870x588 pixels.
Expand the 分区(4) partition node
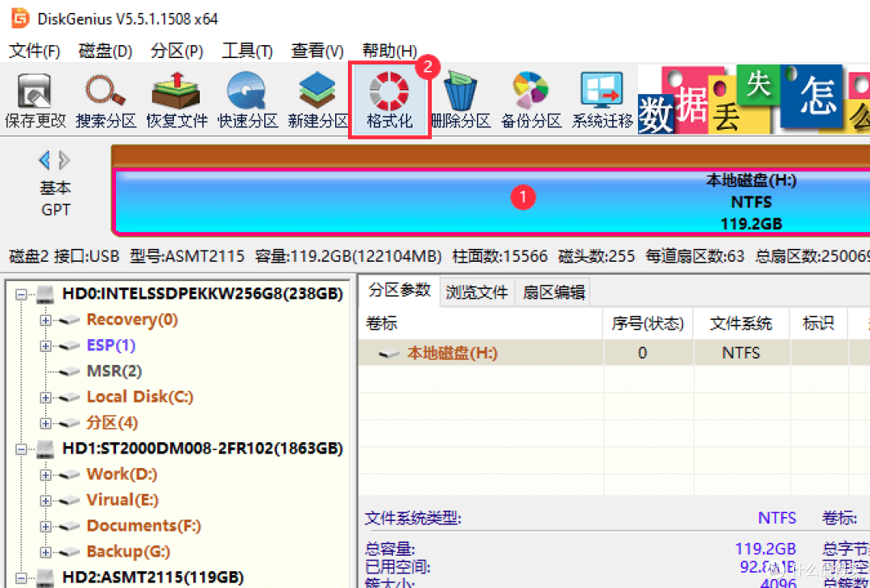click(x=45, y=423)
